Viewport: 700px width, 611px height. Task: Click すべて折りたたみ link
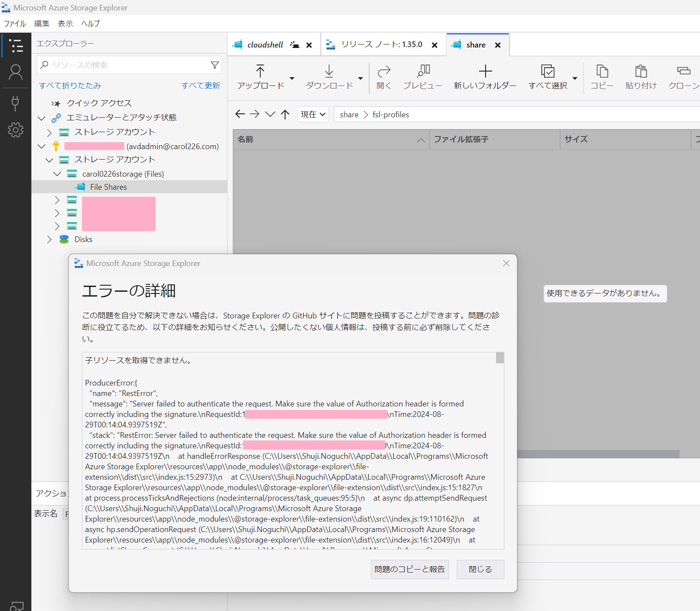pyautogui.click(x=70, y=85)
